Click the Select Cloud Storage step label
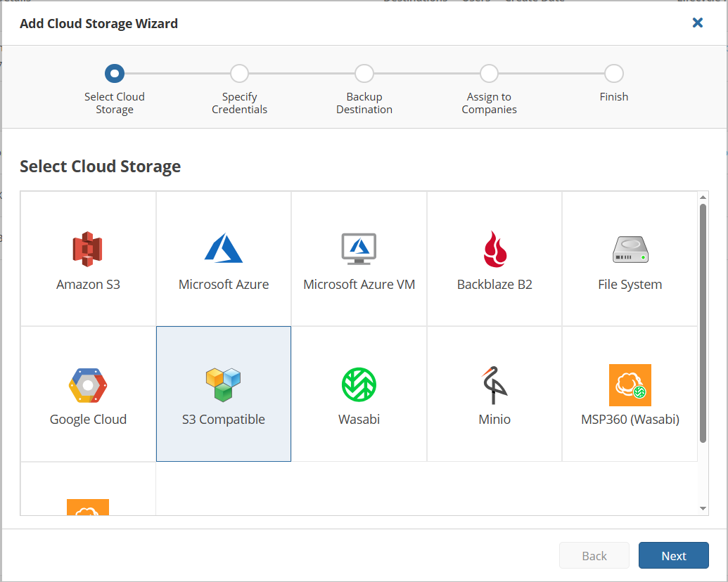 pyautogui.click(x=115, y=103)
